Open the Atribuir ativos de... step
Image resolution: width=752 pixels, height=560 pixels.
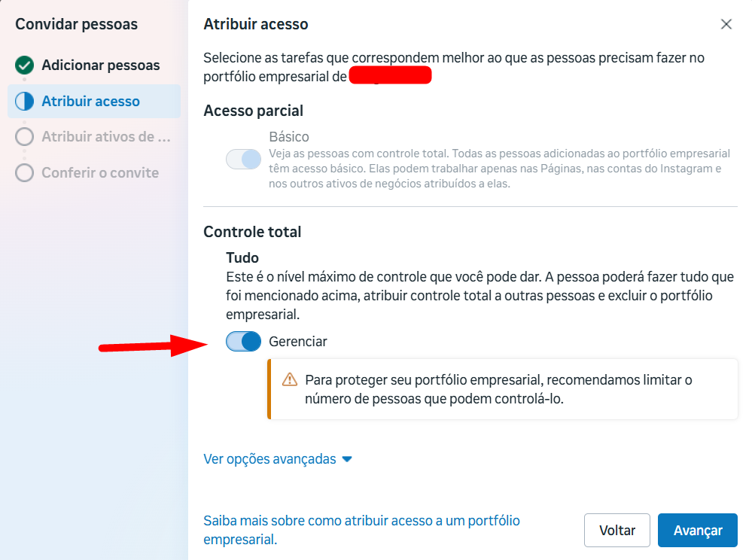pyautogui.click(x=106, y=137)
